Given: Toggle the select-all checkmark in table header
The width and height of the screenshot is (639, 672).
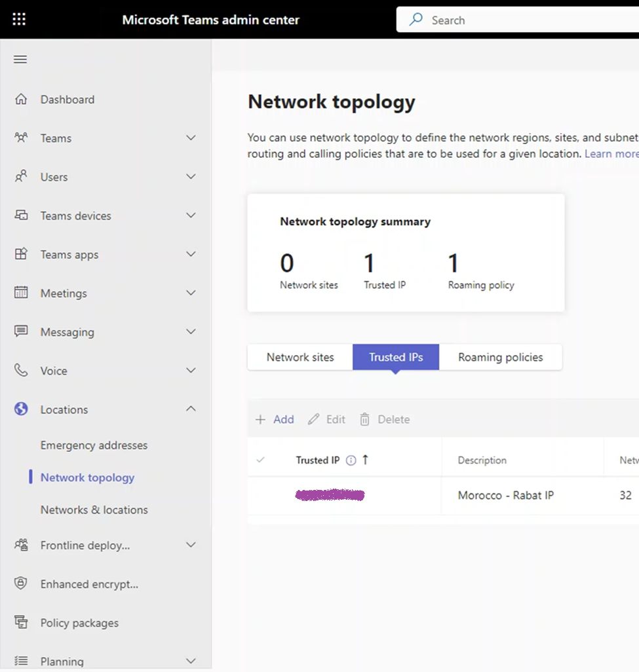Looking at the screenshot, I should point(260,460).
